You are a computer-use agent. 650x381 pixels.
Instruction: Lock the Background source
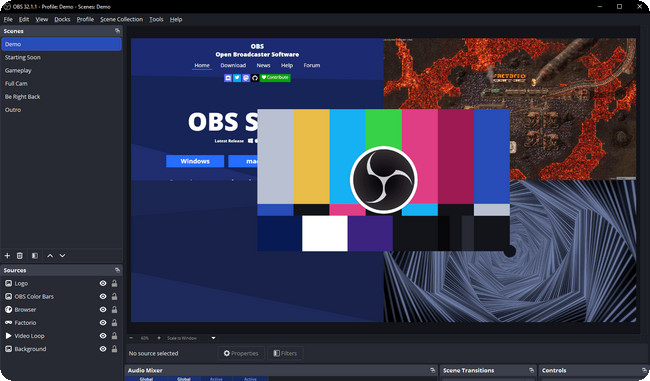pos(114,349)
